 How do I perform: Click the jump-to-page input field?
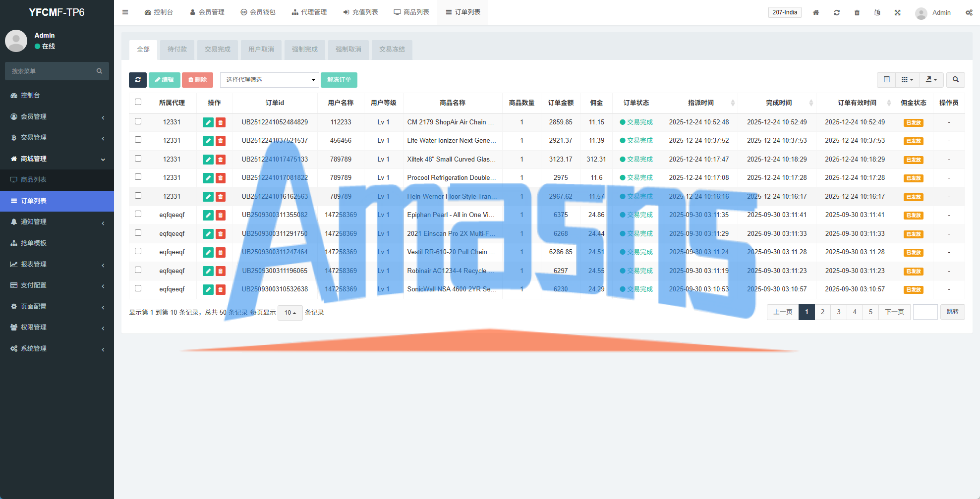pos(925,312)
